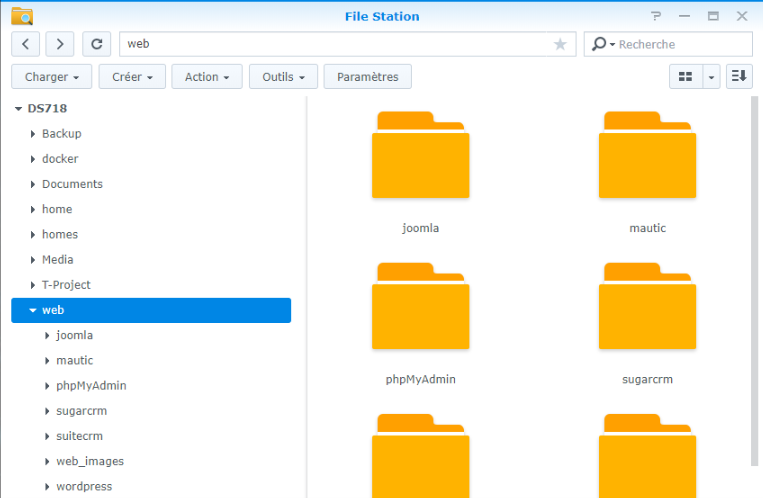Open the Action menu
The height and width of the screenshot is (498, 763).
point(207,77)
